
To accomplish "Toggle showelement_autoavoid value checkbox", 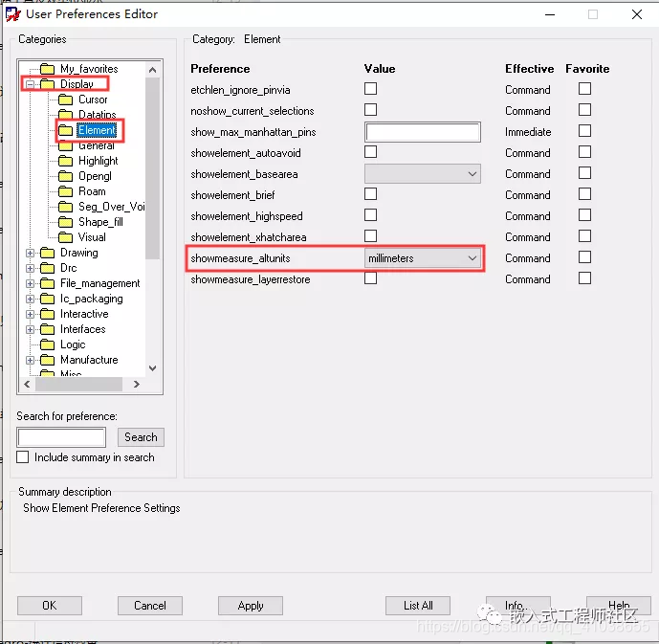I will pyautogui.click(x=370, y=152).
